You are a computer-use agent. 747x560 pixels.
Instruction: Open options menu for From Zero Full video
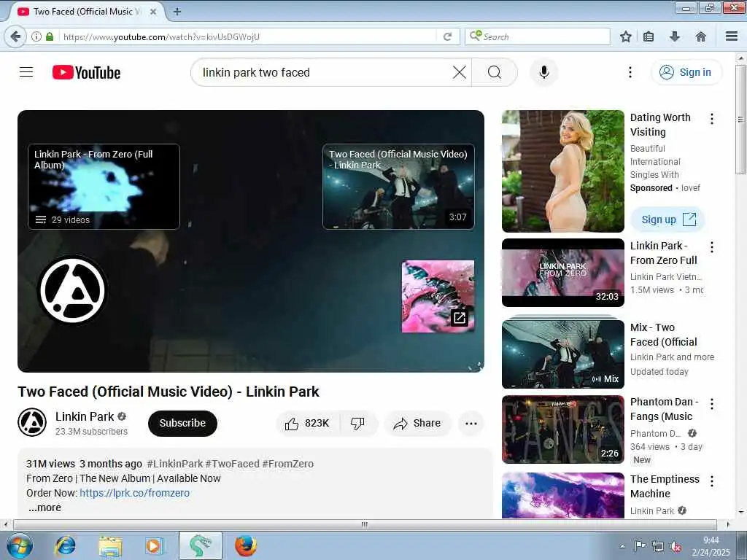tap(712, 246)
